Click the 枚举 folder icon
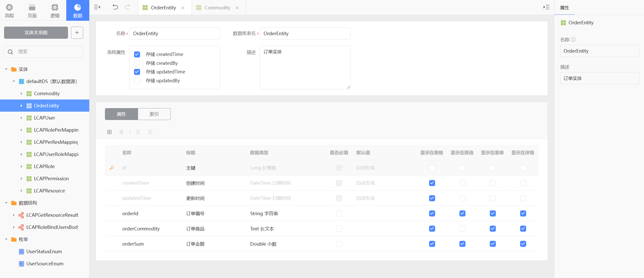 click(x=14, y=240)
